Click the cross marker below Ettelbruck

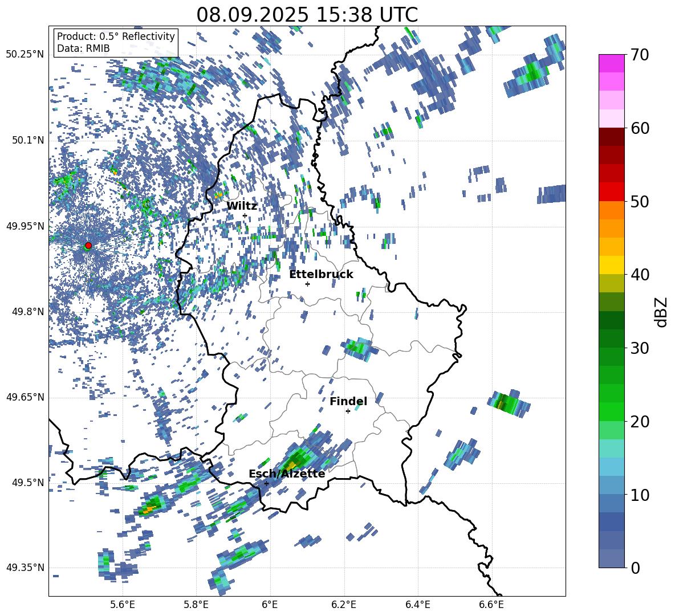pyautogui.click(x=307, y=284)
